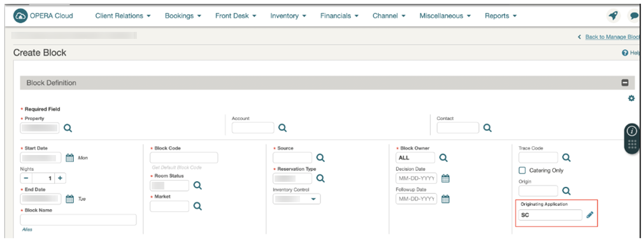Click the Property search magnifier
Image resolution: width=644 pixels, height=245 pixels.
click(x=68, y=128)
